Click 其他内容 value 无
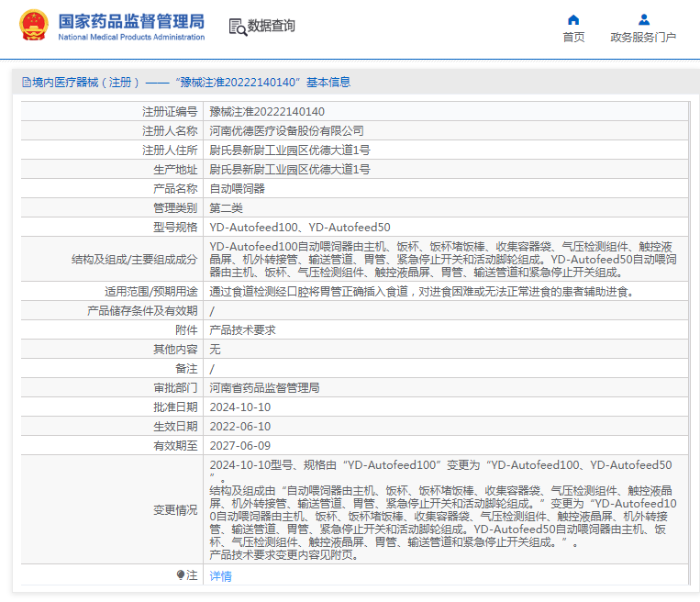 click(215, 350)
